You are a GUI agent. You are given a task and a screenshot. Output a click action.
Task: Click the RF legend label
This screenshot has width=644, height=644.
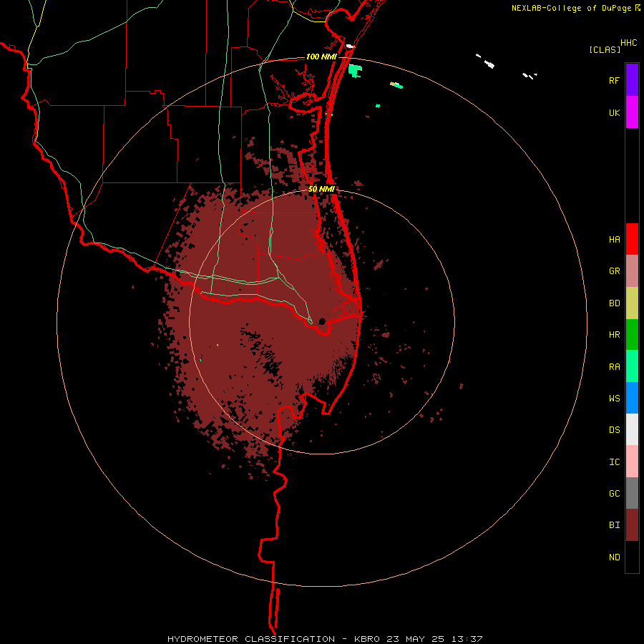click(x=614, y=81)
